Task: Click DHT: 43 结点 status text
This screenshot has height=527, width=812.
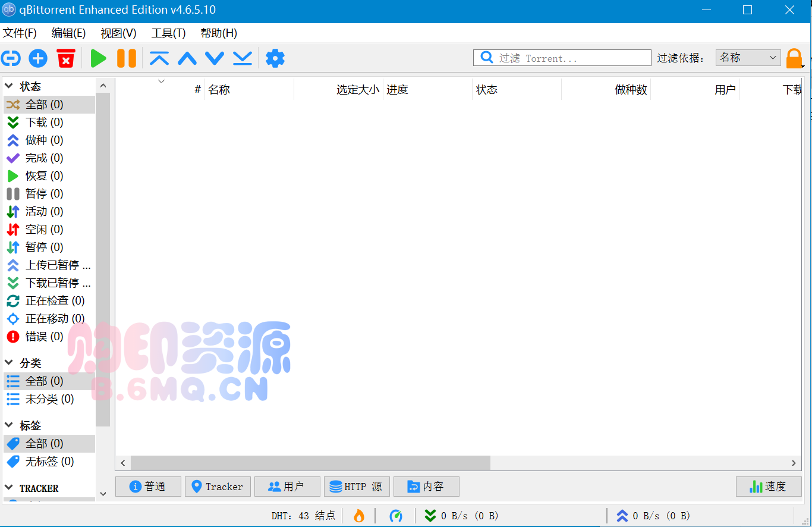Action: point(303,516)
